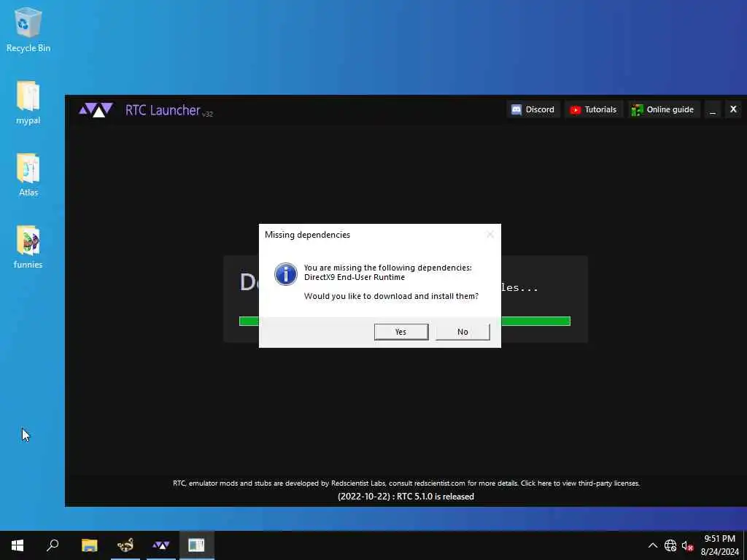
Task: Decline the dependency installation with the No button
Action: 462,332
